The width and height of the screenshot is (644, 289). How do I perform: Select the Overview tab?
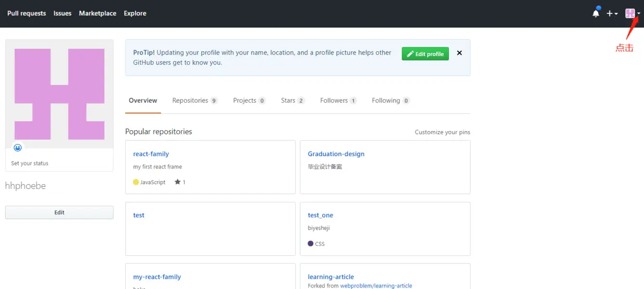[x=143, y=101]
